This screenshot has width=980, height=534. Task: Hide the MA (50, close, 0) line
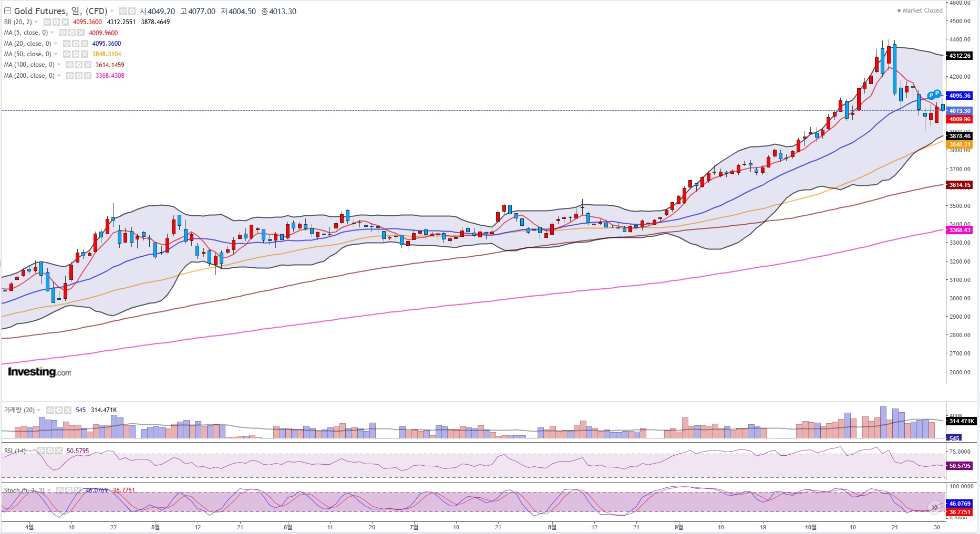click(x=67, y=54)
